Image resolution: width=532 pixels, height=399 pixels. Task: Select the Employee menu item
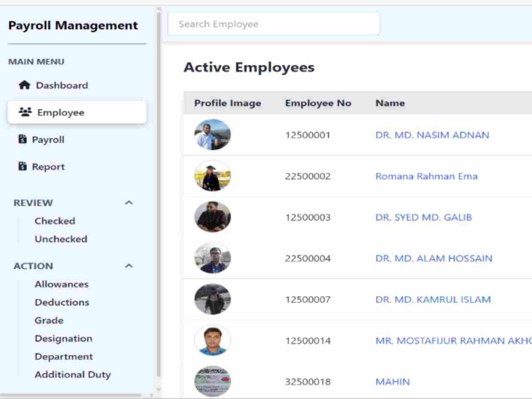click(77, 112)
